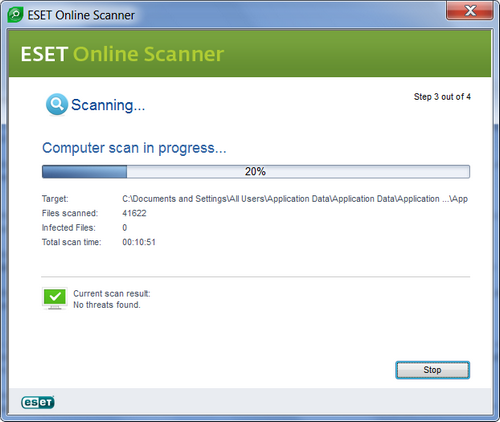Click the 'Scanning...' heading text
This screenshot has height=422, width=500.
pyautogui.click(x=108, y=105)
